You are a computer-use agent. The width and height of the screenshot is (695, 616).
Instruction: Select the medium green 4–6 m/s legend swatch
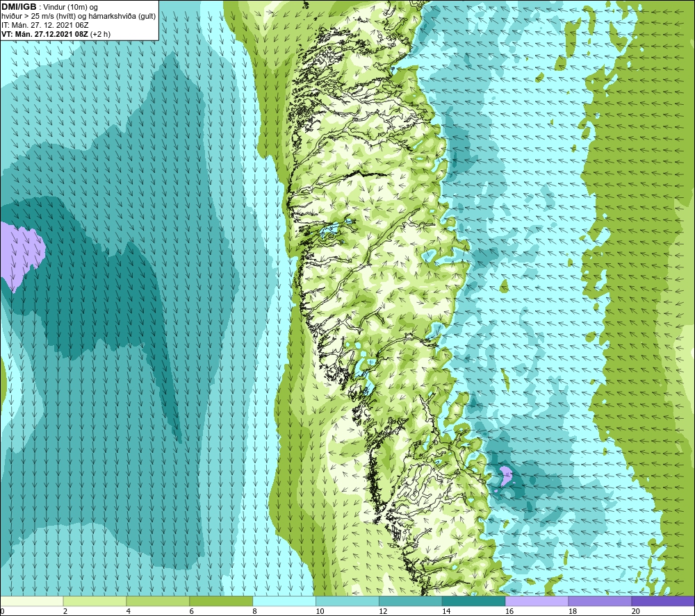tap(158, 601)
